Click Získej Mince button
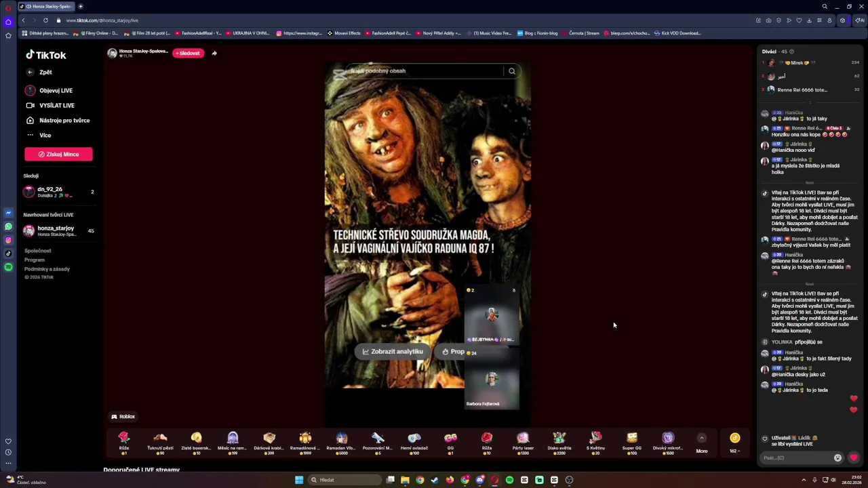 pos(58,154)
